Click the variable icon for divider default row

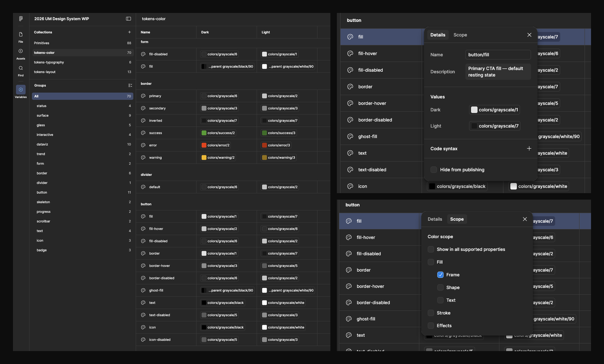pyautogui.click(x=143, y=187)
